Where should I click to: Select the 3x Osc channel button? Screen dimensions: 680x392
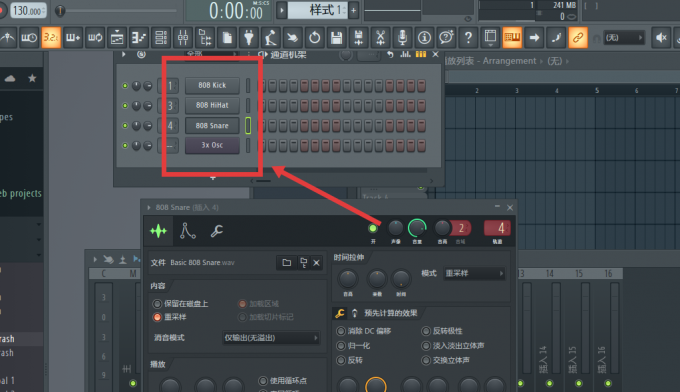coord(212,145)
